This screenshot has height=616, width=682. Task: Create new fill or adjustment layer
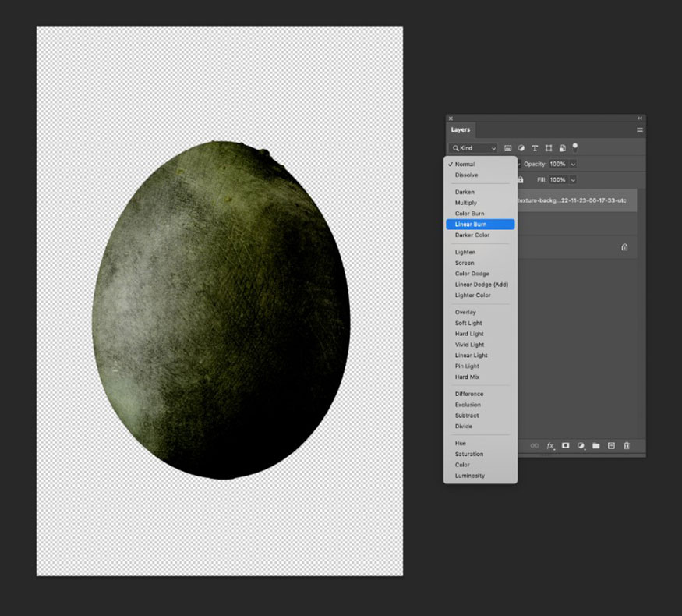point(581,445)
